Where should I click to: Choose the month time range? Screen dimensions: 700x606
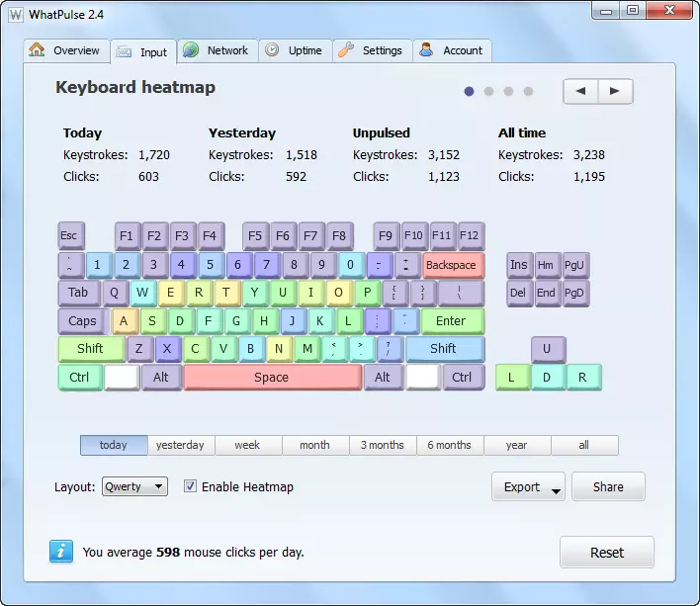[x=315, y=445]
